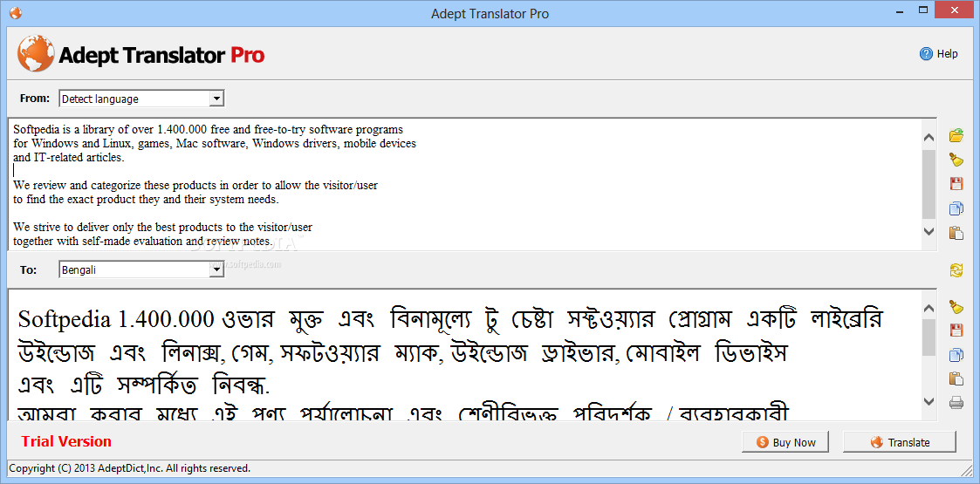Save the translated text to a file
Image resolution: width=980 pixels, height=484 pixels.
coord(956,331)
